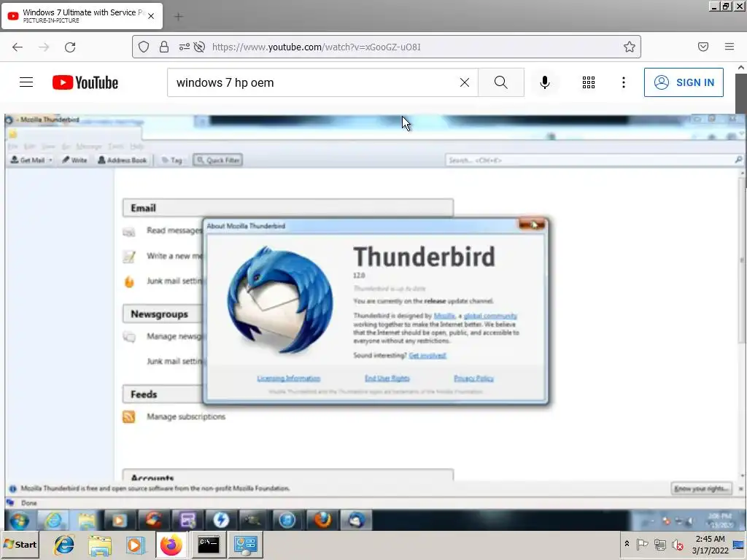Open the Command Prompt taskbar window
This screenshot has width=747, height=560.
[x=208, y=545]
